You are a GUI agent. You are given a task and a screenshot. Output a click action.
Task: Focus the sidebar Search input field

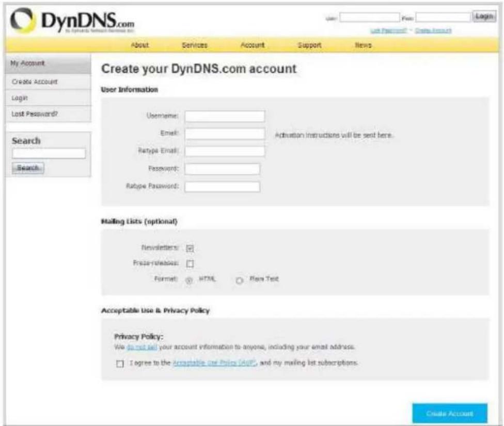[x=49, y=153]
